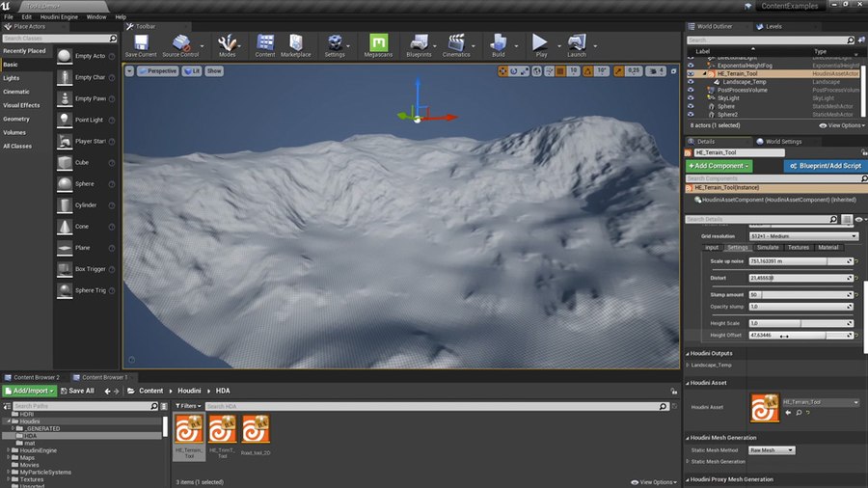This screenshot has width=868, height=488.
Task: Click the Build toolbar icon
Action: [499, 45]
